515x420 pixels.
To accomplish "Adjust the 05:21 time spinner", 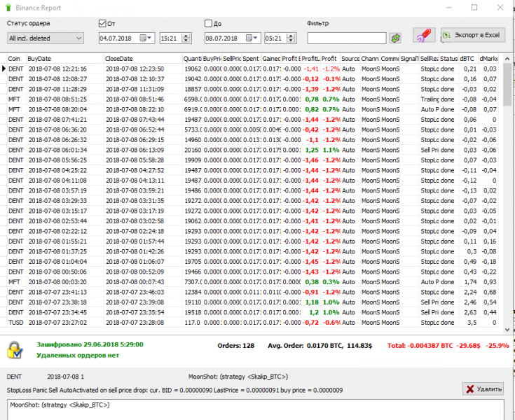I will [291, 38].
